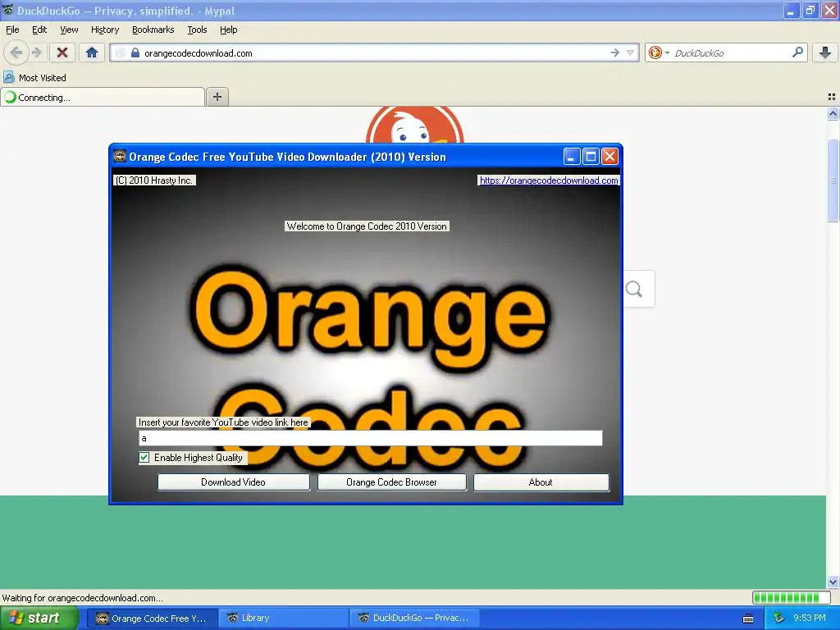The width and height of the screenshot is (840, 630).
Task: Click the 9:53 PM system clock
Action: click(x=810, y=619)
